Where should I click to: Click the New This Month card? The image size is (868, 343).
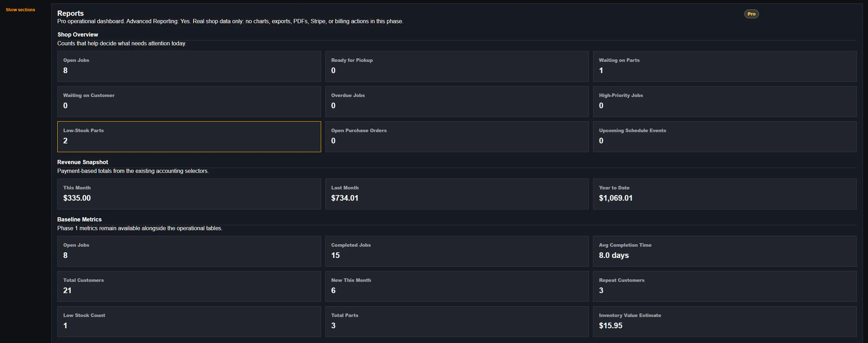457,286
